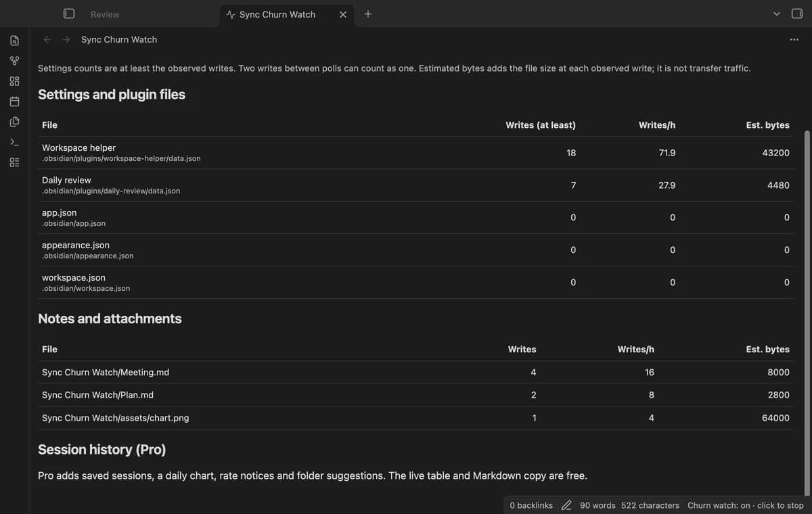Select the workspace.json file name

coord(74,277)
